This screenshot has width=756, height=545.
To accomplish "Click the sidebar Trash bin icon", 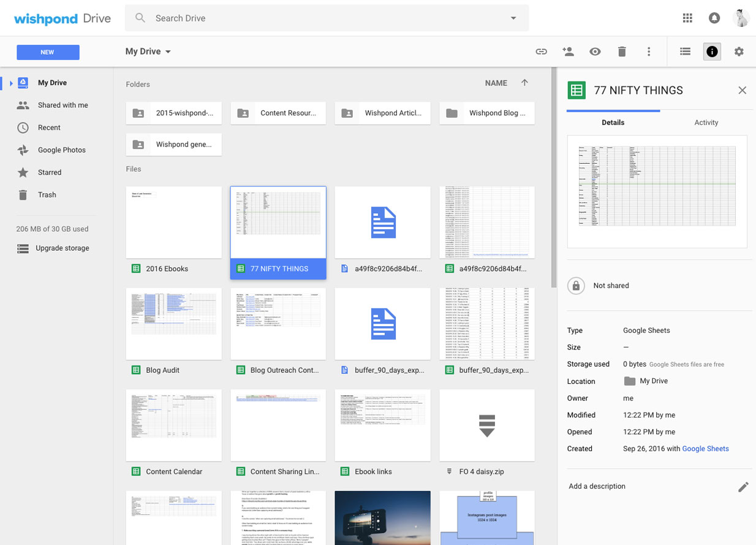I will point(23,195).
